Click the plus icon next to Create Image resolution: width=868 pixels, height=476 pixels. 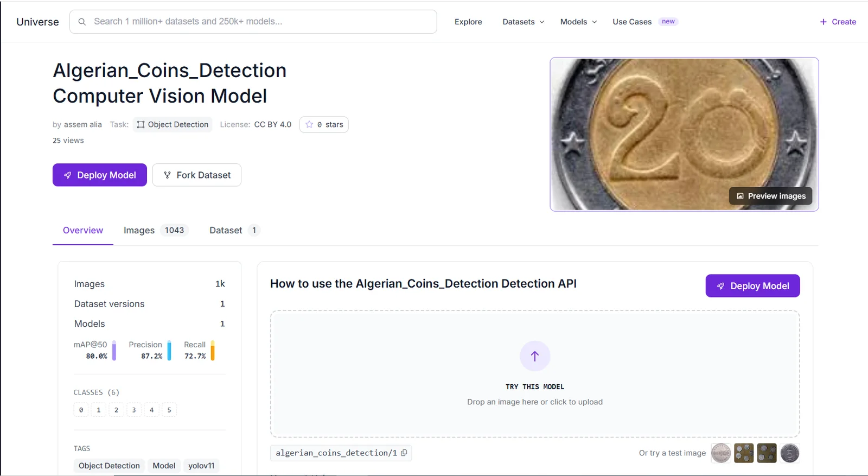(823, 22)
